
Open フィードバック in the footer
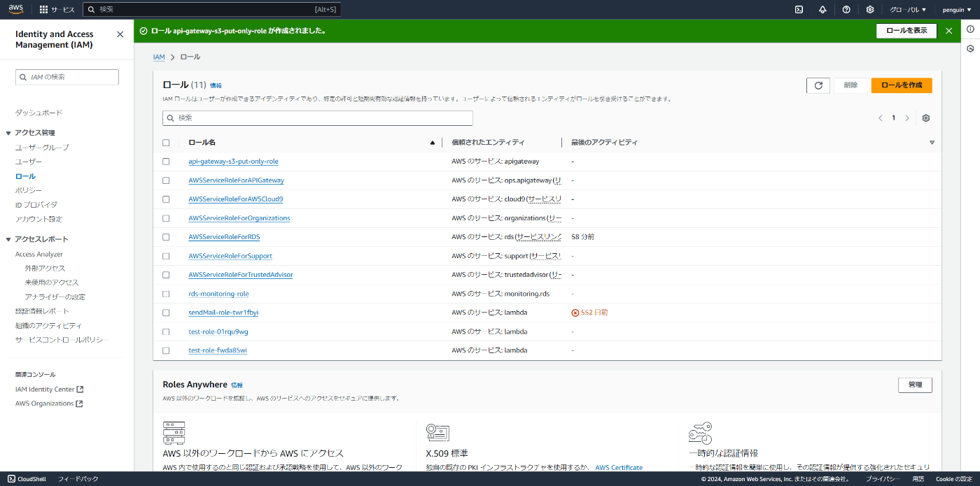coord(78,479)
